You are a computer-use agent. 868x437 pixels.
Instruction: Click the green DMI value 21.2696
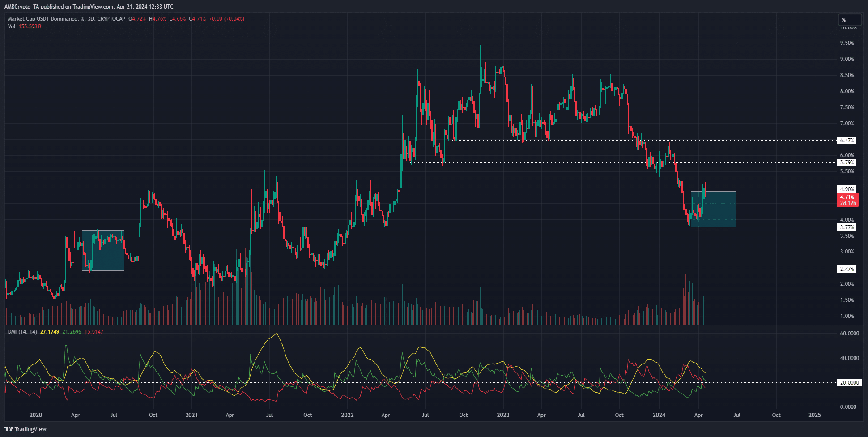click(72, 332)
